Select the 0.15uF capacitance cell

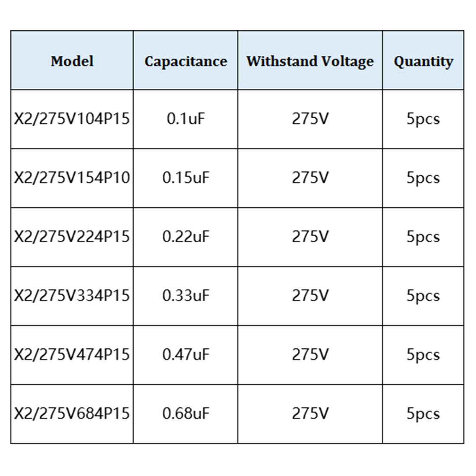(x=186, y=177)
